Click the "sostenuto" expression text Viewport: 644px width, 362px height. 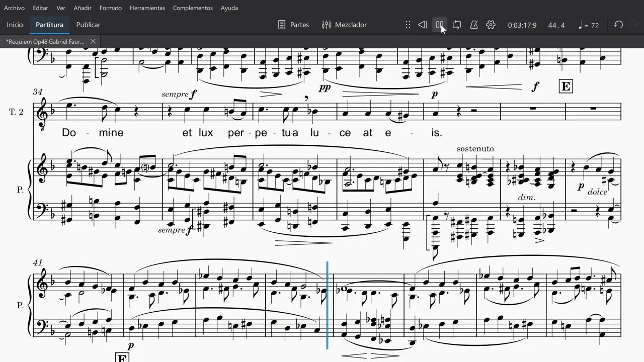(x=475, y=149)
